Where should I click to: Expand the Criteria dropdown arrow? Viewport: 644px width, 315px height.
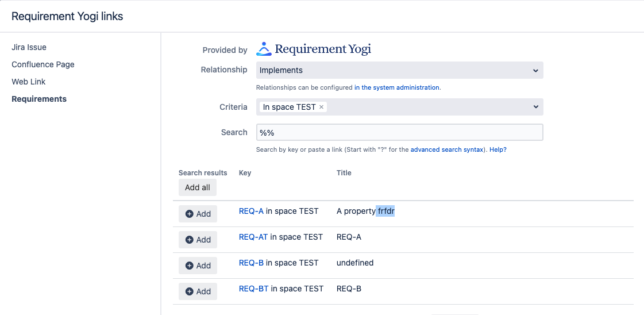(535, 107)
